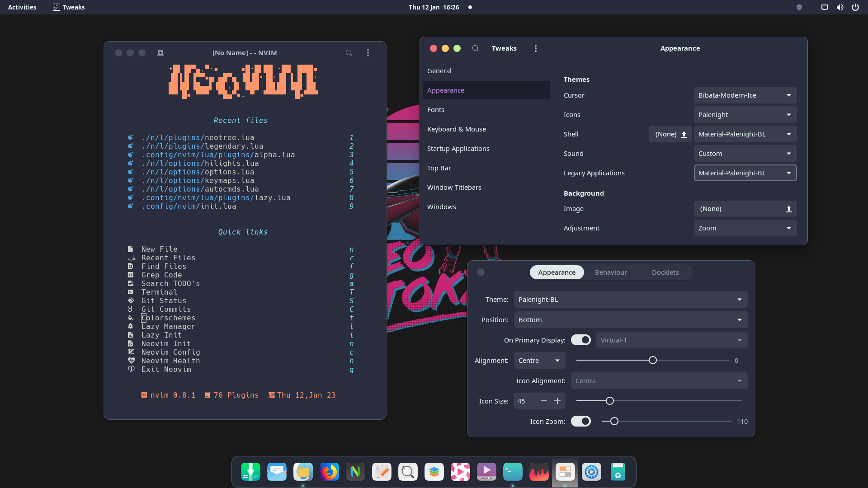This screenshot has width=868, height=488.
Task: Open the Legacy Applications theme dropdown
Action: (x=745, y=173)
